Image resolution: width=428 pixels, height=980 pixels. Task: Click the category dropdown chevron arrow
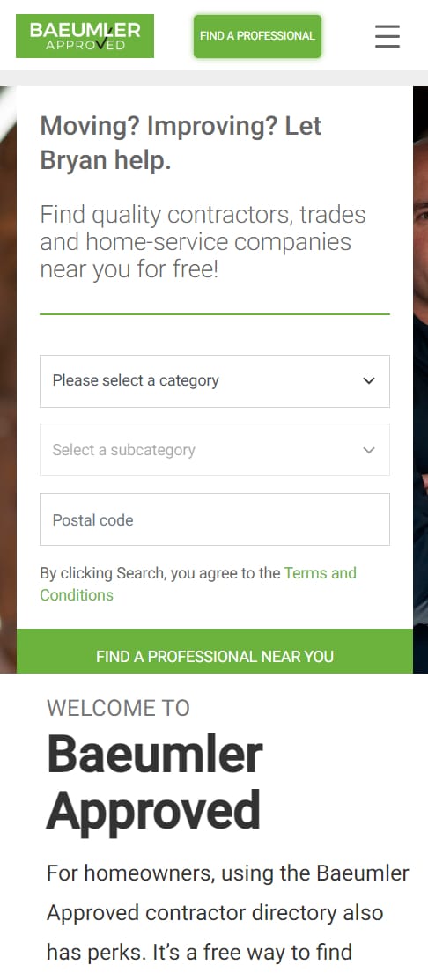(369, 380)
